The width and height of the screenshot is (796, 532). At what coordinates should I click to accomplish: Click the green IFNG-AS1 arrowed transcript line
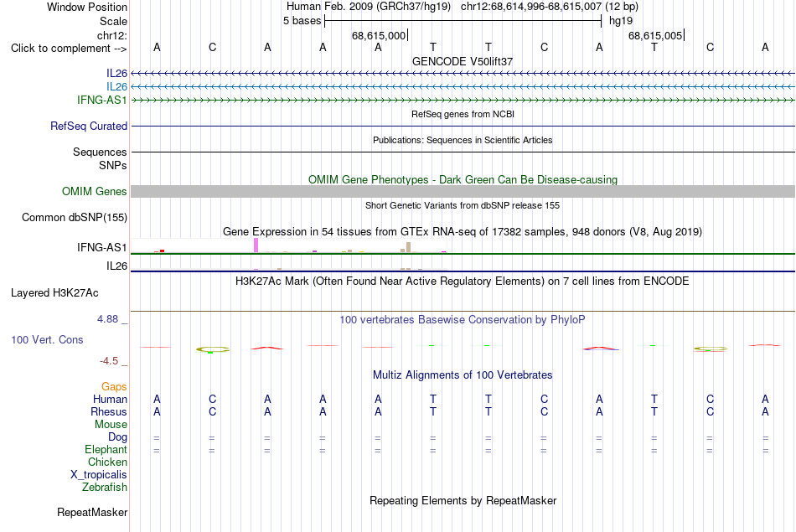(x=463, y=100)
